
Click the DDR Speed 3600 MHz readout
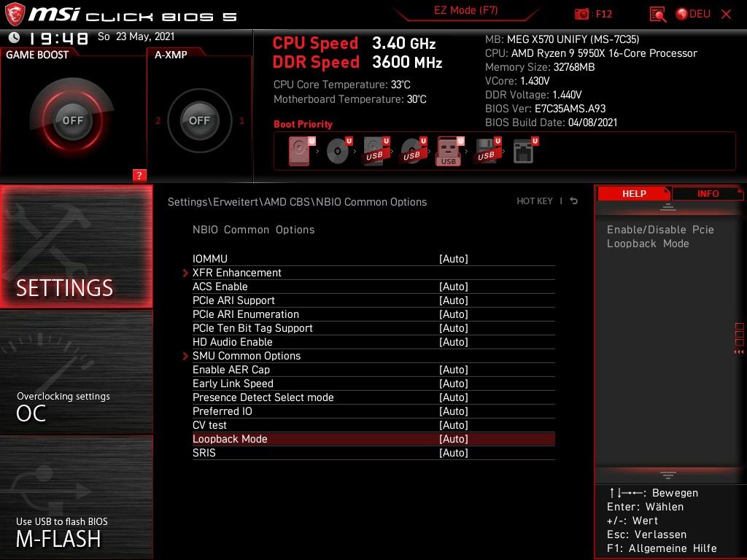(357, 62)
